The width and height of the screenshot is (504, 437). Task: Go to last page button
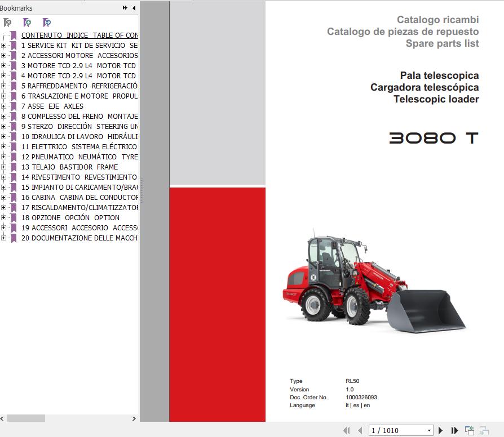click(454, 430)
